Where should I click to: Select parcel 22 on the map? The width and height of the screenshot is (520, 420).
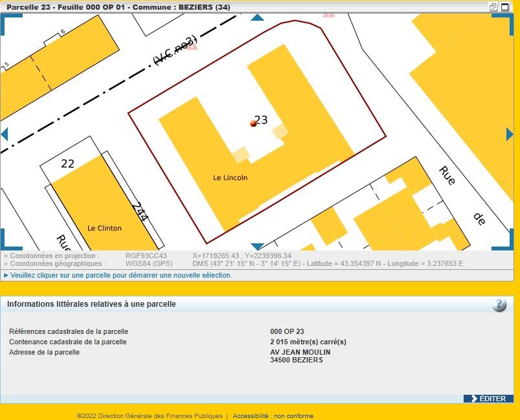67,164
